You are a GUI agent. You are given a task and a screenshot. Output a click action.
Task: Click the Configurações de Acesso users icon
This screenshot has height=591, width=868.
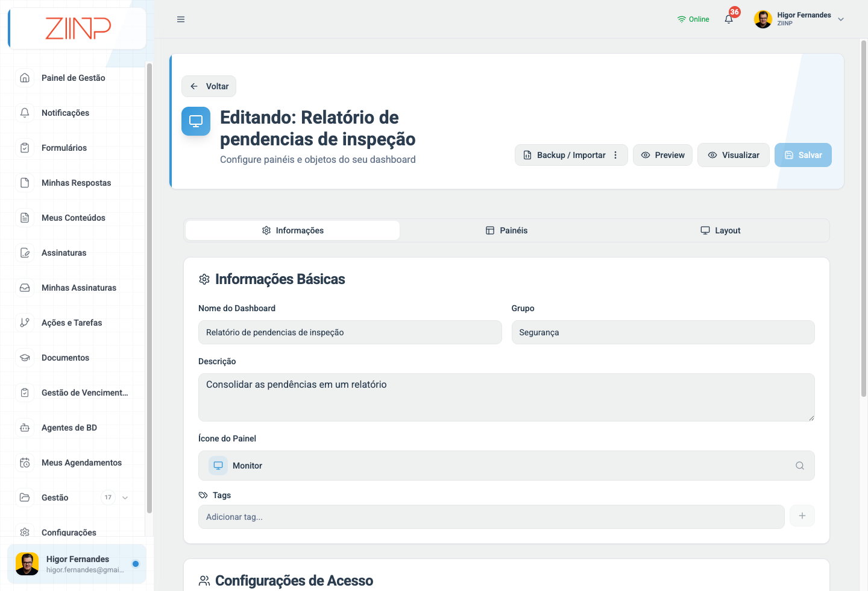tap(204, 581)
